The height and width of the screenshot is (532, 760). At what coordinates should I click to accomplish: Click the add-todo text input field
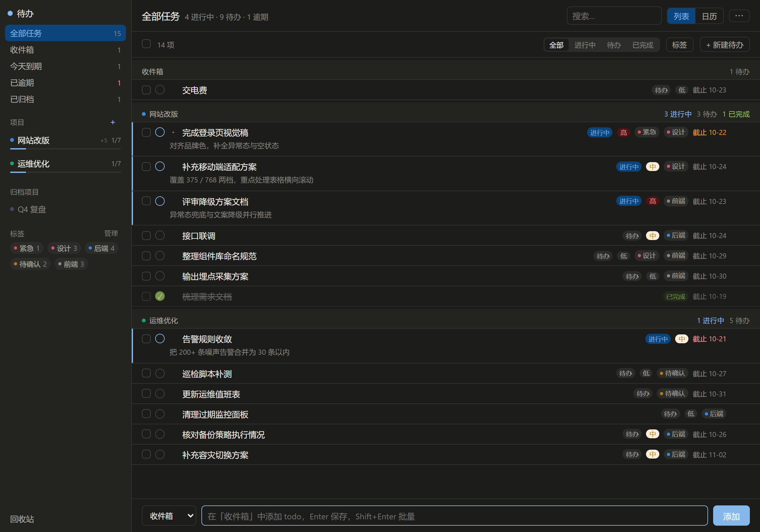[x=454, y=516]
